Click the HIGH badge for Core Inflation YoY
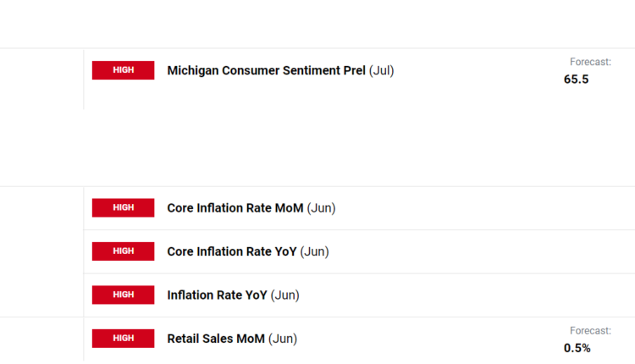The image size is (635, 364). [x=123, y=251]
